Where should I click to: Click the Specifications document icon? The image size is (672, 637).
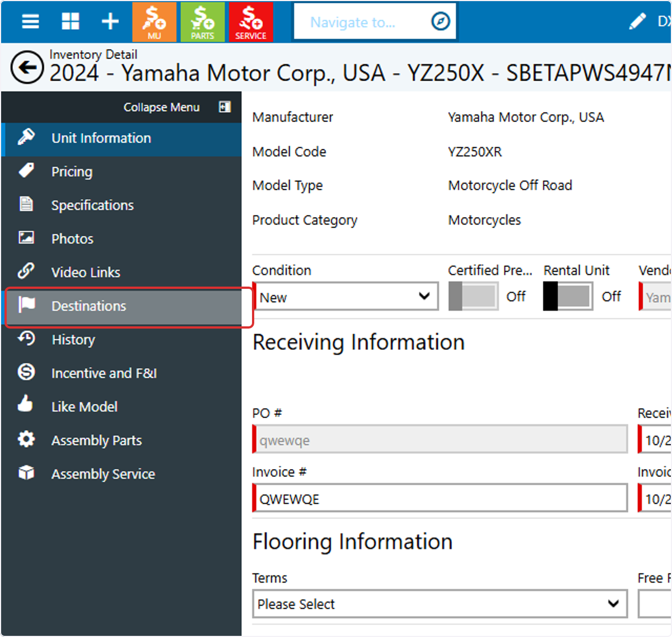[26, 204]
